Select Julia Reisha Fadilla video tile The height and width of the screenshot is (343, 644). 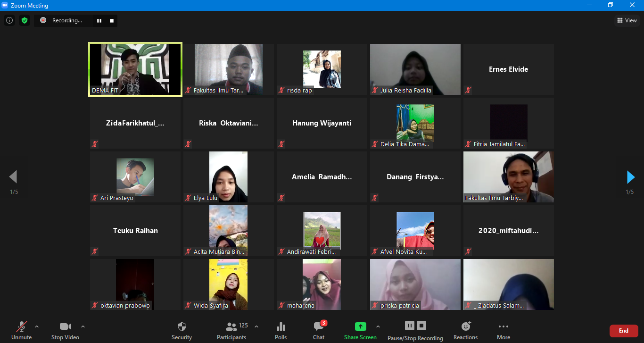click(x=415, y=69)
